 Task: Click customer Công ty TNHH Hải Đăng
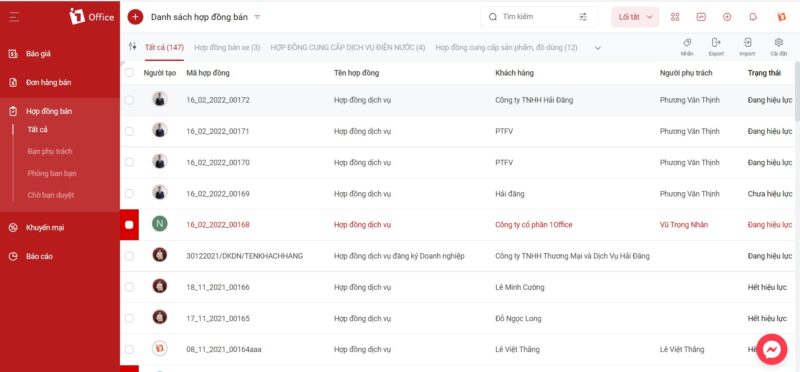click(x=534, y=100)
